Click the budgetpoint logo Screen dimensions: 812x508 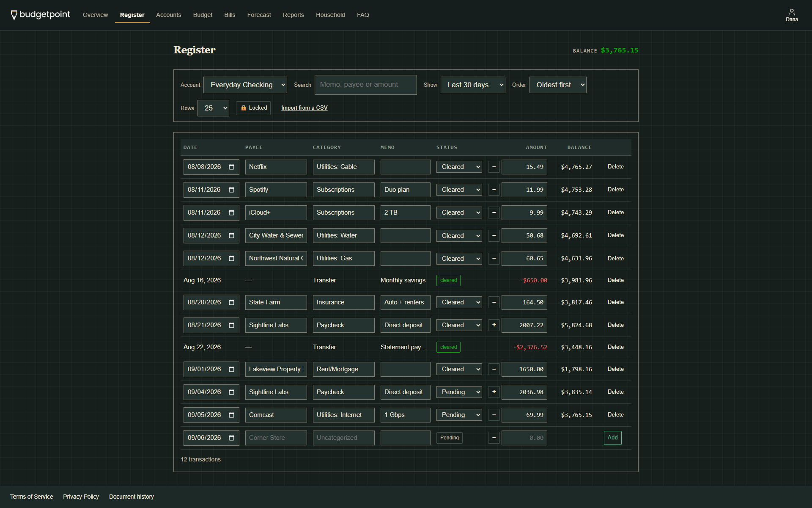click(x=41, y=15)
